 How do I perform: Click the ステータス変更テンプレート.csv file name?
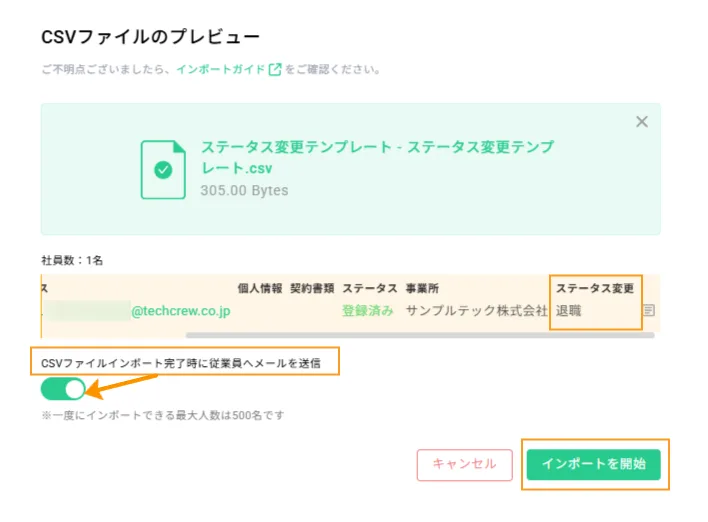377,157
